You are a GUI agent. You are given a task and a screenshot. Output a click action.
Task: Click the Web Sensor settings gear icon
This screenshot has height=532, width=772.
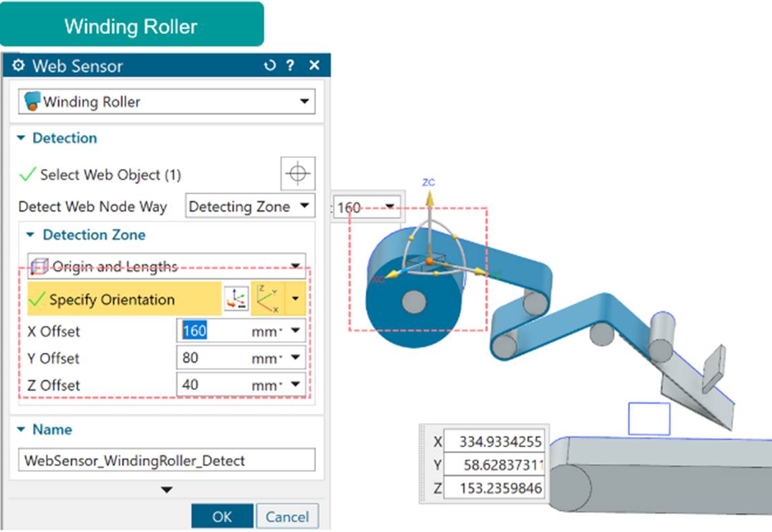[19, 66]
